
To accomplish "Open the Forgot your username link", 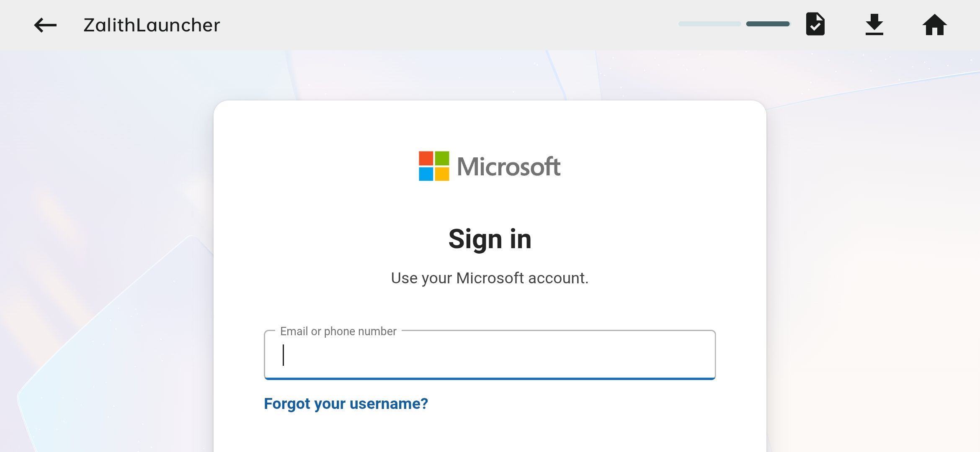I will click(346, 403).
